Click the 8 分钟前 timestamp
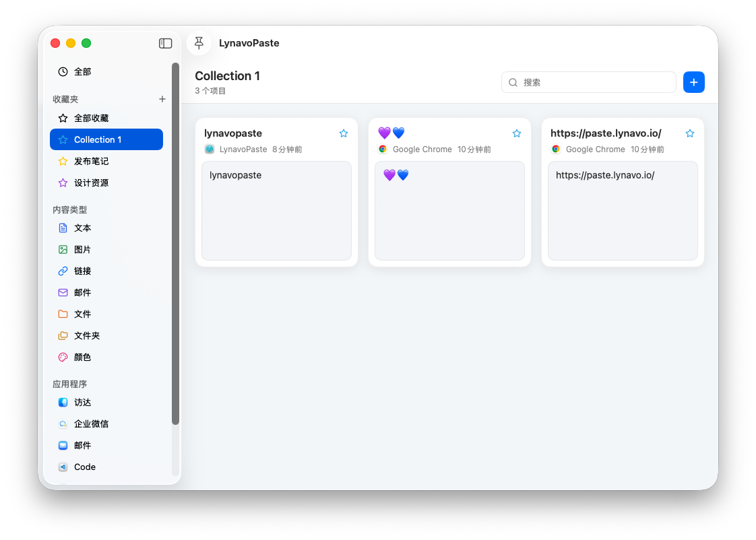Image resolution: width=756 pixels, height=540 pixels. [287, 149]
